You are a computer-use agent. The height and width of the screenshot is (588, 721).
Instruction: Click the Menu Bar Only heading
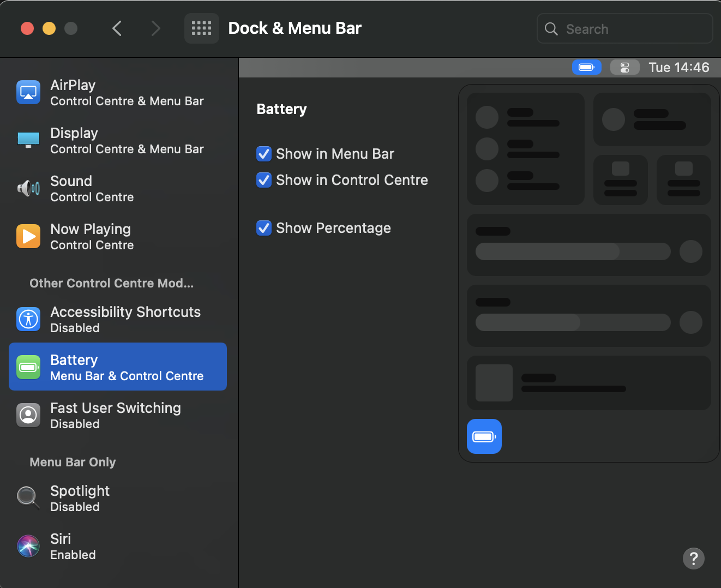[73, 462]
